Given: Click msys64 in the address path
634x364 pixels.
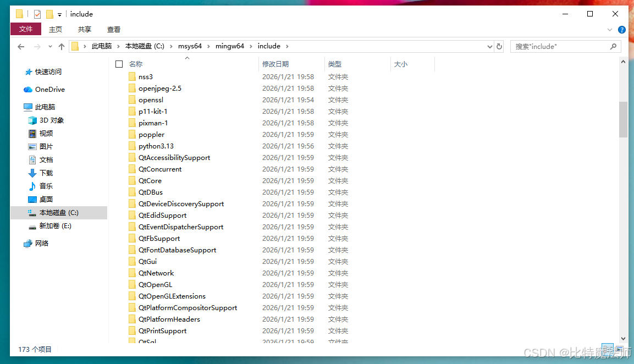Looking at the screenshot, I should click(x=190, y=46).
